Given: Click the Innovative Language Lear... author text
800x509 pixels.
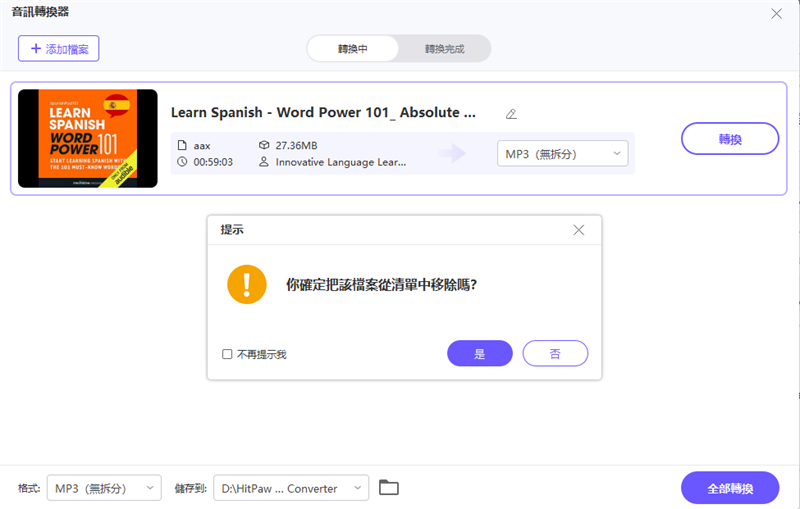Looking at the screenshot, I should click(341, 162).
